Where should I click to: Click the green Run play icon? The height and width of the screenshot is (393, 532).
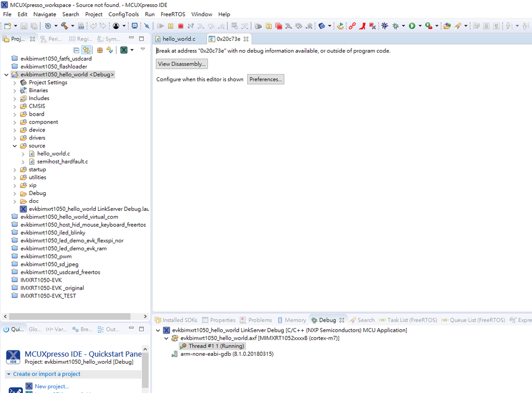pos(412,26)
